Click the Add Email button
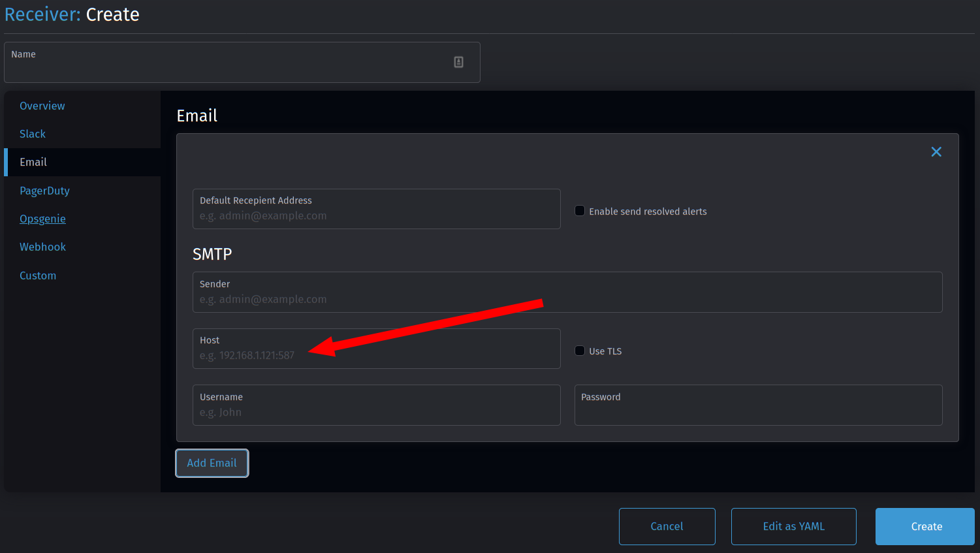Screen dimensions: 980x553 [x=212, y=463]
